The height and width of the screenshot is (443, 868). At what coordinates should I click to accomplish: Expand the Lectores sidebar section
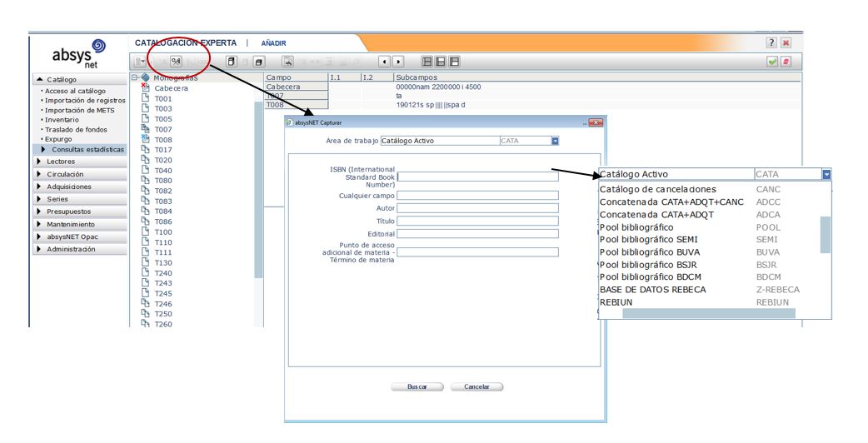[80, 162]
